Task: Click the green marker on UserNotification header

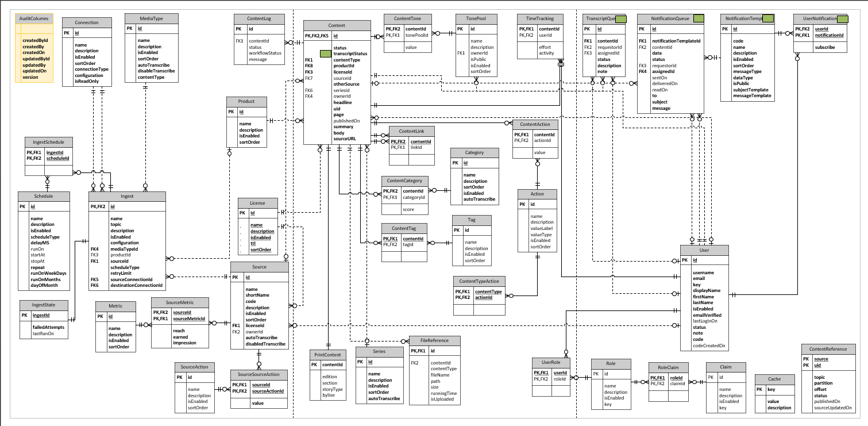Action: point(842,19)
